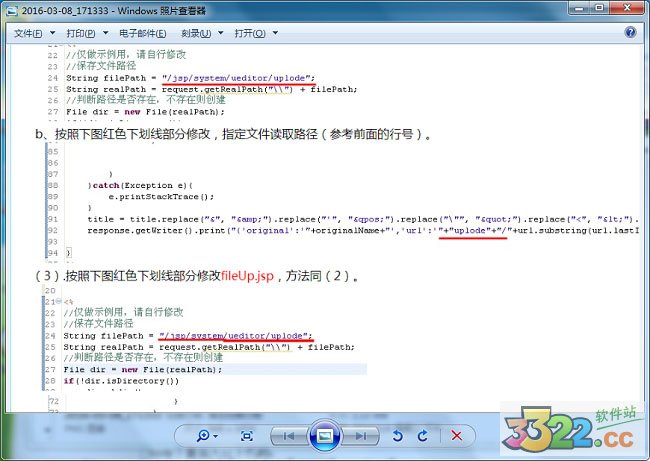Open the 打开(O) menu

coord(250,33)
